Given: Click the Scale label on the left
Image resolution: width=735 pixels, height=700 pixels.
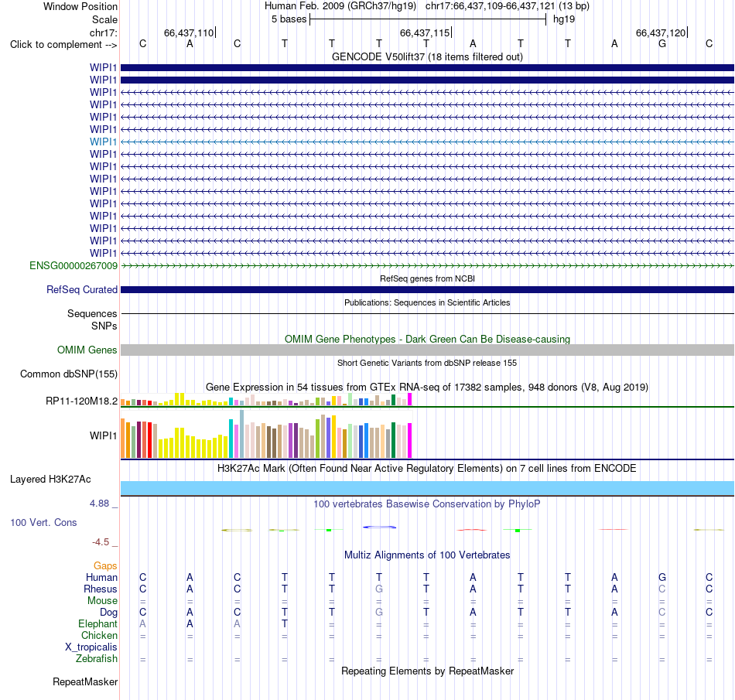Looking at the screenshot, I should (104, 19).
